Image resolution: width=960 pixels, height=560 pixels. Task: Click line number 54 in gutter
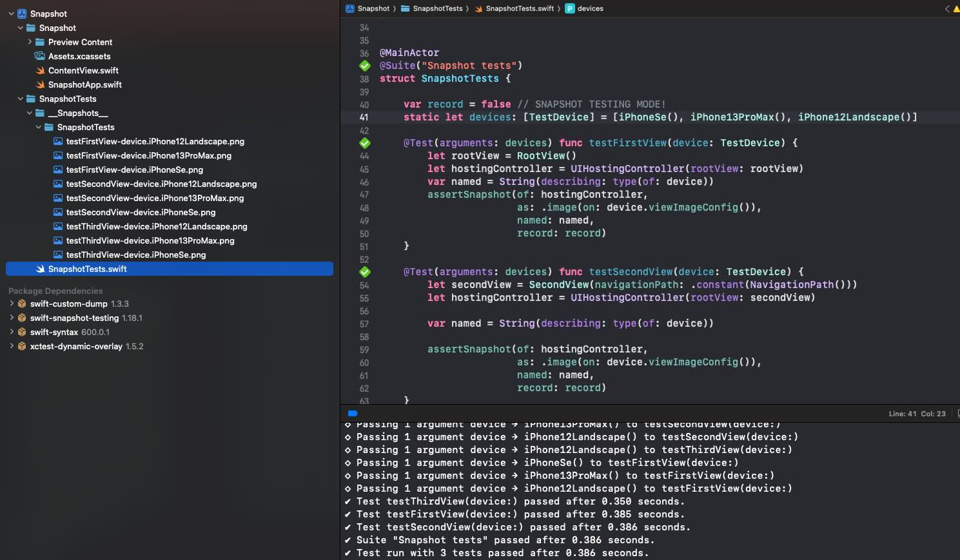coord(364,285)
